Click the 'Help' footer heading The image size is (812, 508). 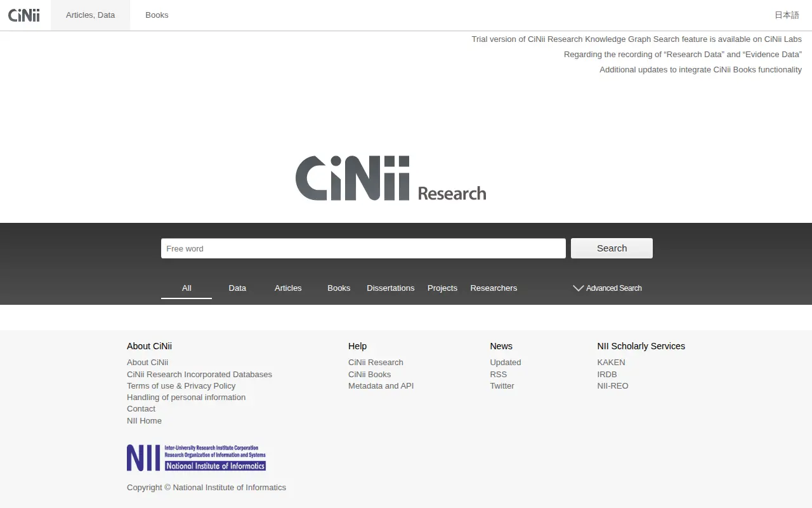[x=357, y=346]
